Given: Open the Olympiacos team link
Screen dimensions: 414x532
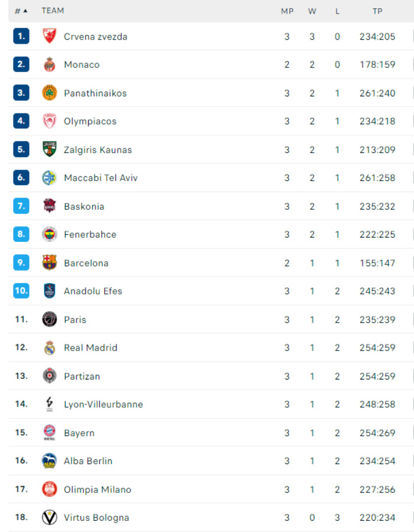Looking at the screenshot, I should [x=90, y=121].
